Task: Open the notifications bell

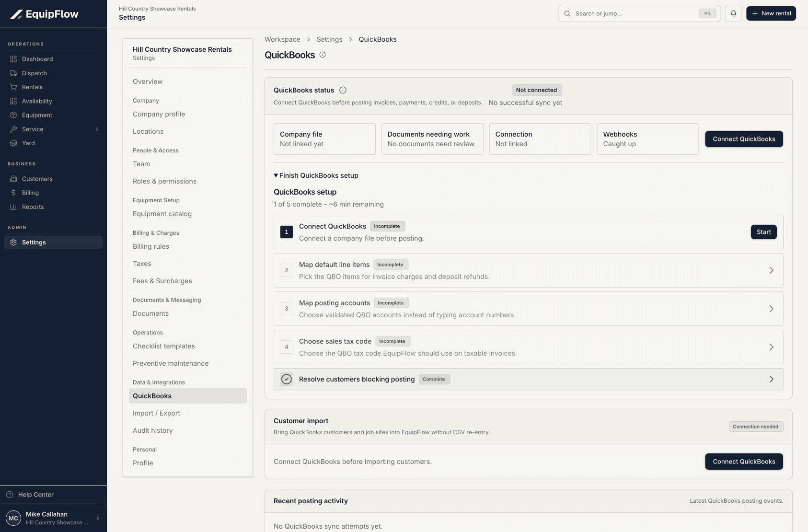Action: tap(733, 13)
